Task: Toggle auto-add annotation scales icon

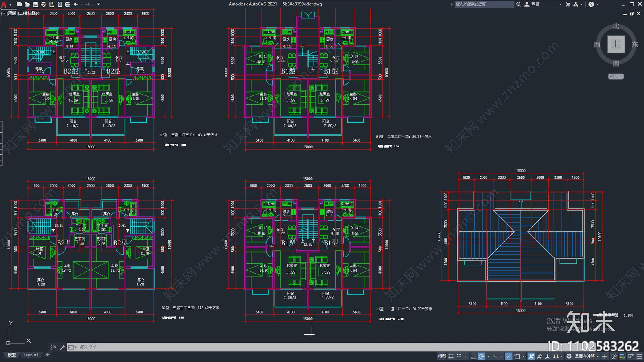Action: click(x=539, y=356)
